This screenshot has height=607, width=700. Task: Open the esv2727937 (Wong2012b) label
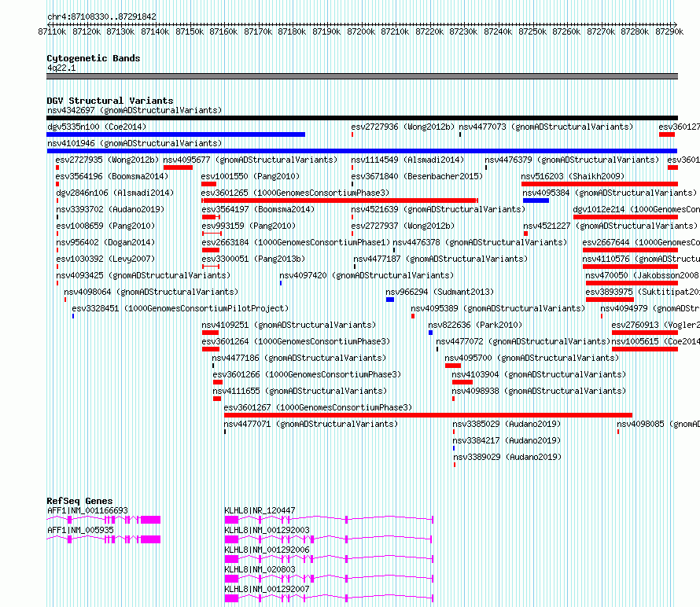point(403,226)
